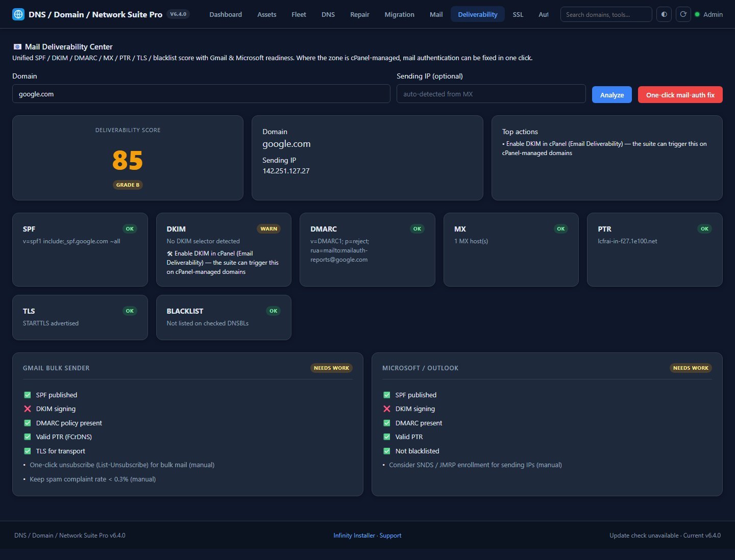Click the red X beside Microsoft DKIM signing

pyautogui.click(x=387, y=409)
